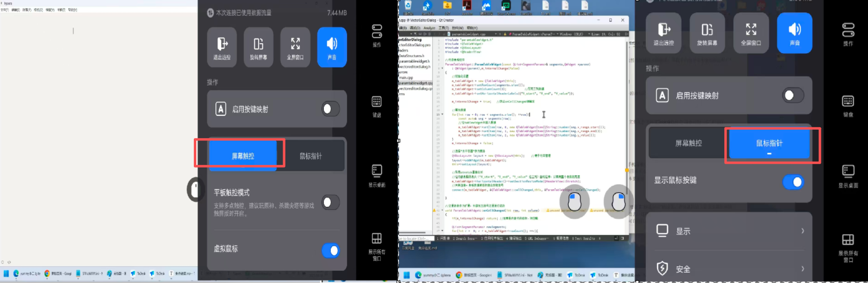Click 旋转屏幕 icon in the right settings panel
Screen dimensions: 868x283
coord(707,32)
